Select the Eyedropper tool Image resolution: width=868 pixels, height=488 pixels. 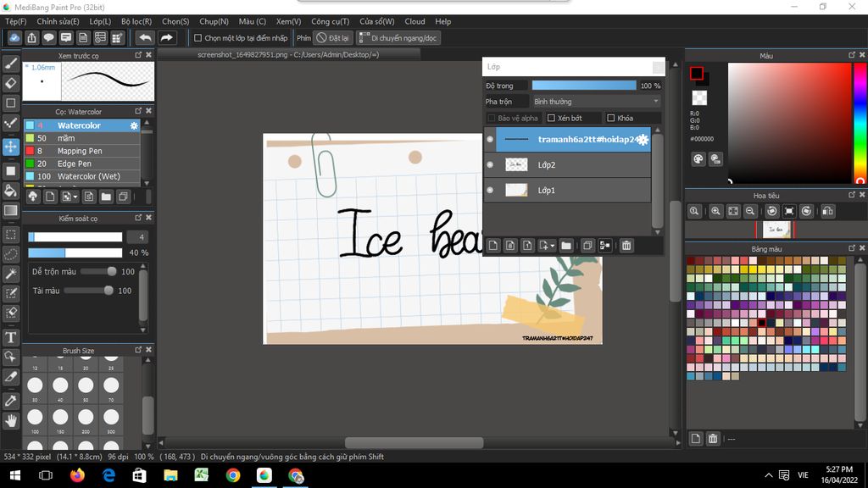coord(10,401)
